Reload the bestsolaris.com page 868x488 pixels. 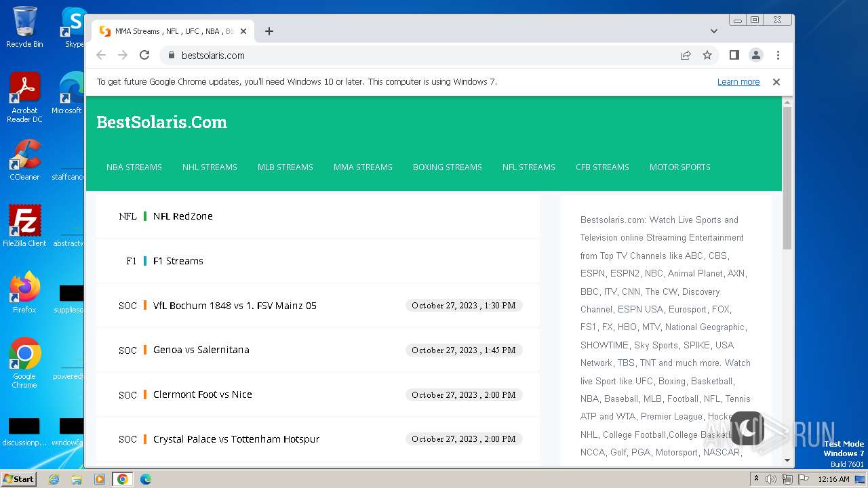pos(144,55)
